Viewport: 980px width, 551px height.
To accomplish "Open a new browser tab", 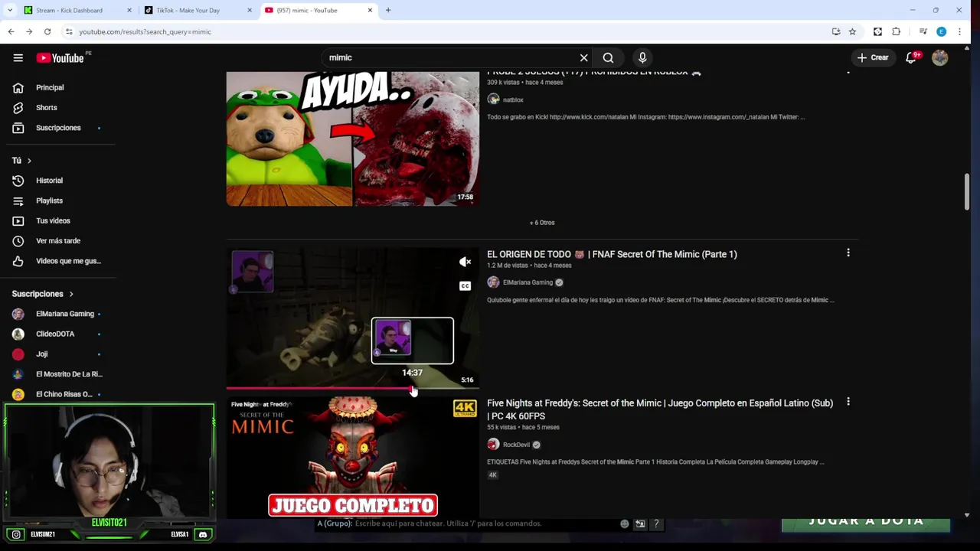I will tap(388, 10).
